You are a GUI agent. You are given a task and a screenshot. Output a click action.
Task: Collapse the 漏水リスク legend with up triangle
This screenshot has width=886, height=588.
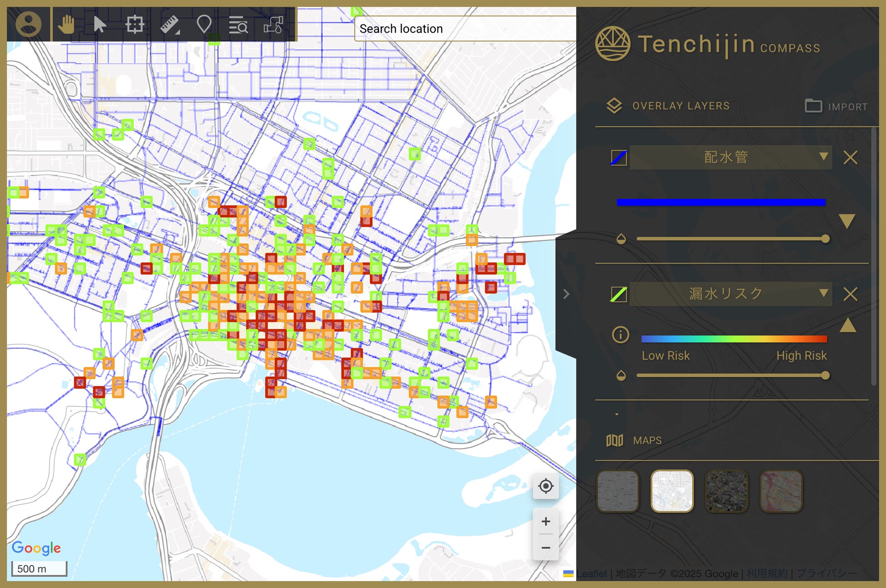point(848,325)
